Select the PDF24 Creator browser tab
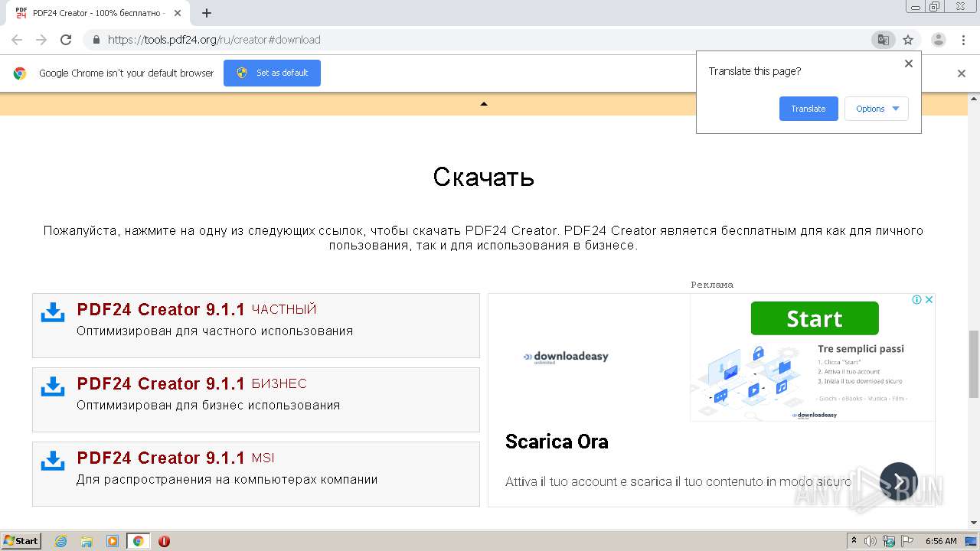The width and height of the screenshot is (980, 551). tap(98, 13)
